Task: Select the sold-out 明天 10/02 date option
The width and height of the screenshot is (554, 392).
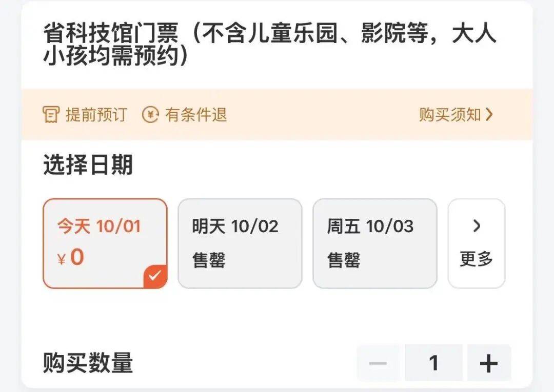Action: tap(239, 242)
